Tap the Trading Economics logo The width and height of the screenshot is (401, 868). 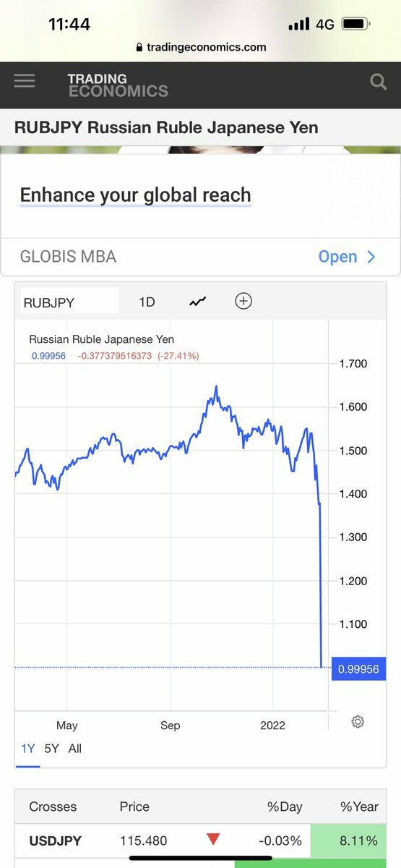(117, 85)
